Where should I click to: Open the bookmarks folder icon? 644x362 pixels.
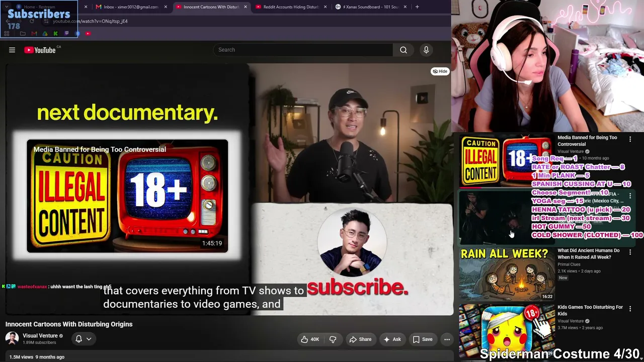pos(23,34)
